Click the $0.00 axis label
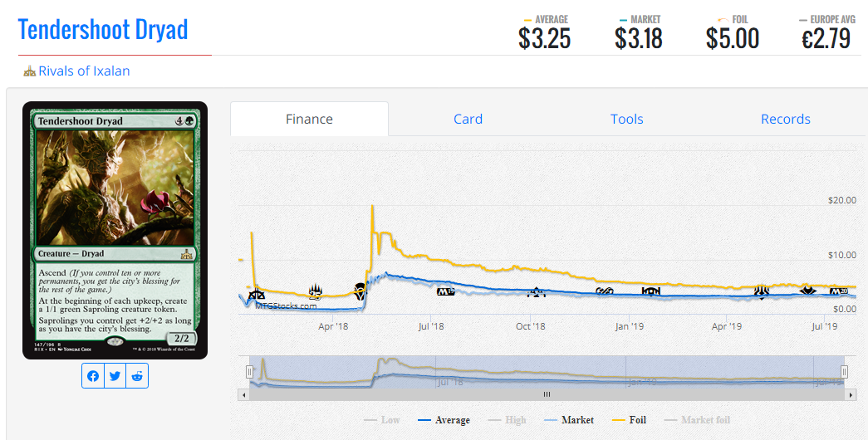The height and width of the screenshot is (440, 868). (845, 309)
